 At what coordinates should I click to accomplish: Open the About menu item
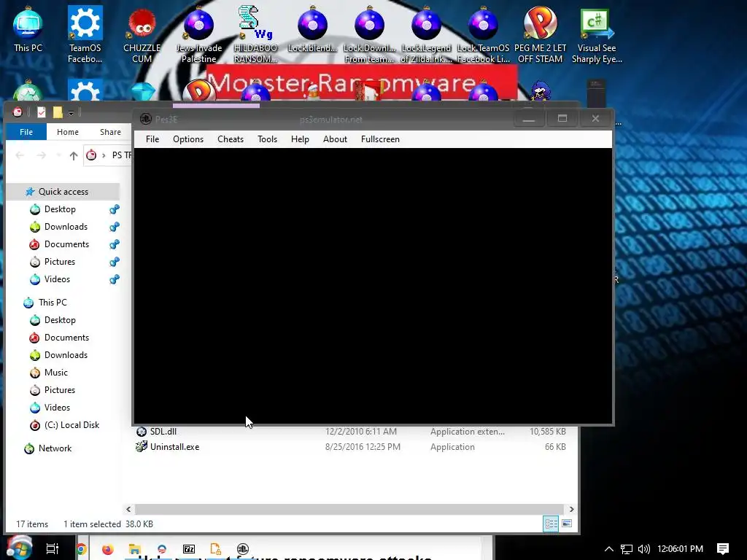pos(335,139)
